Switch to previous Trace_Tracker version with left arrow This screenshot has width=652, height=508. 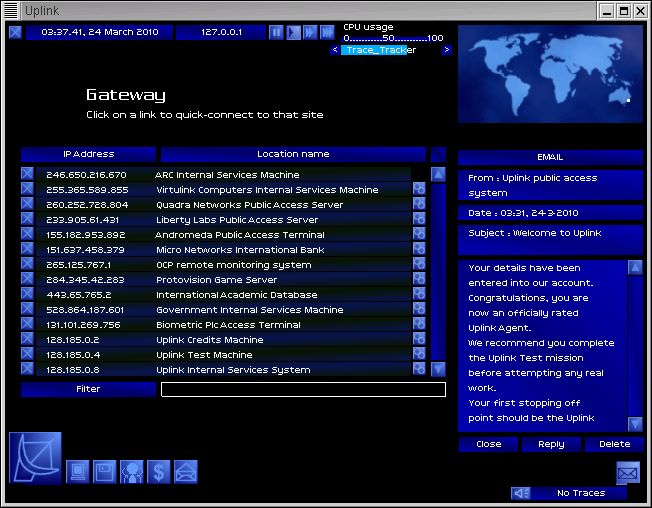click(x=335, y=50)
